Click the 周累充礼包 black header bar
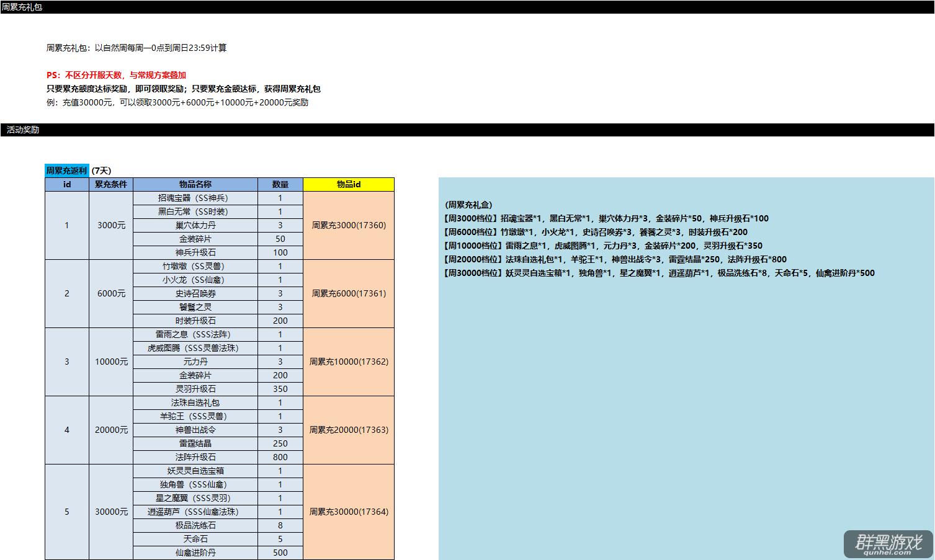 coord(467,7)
